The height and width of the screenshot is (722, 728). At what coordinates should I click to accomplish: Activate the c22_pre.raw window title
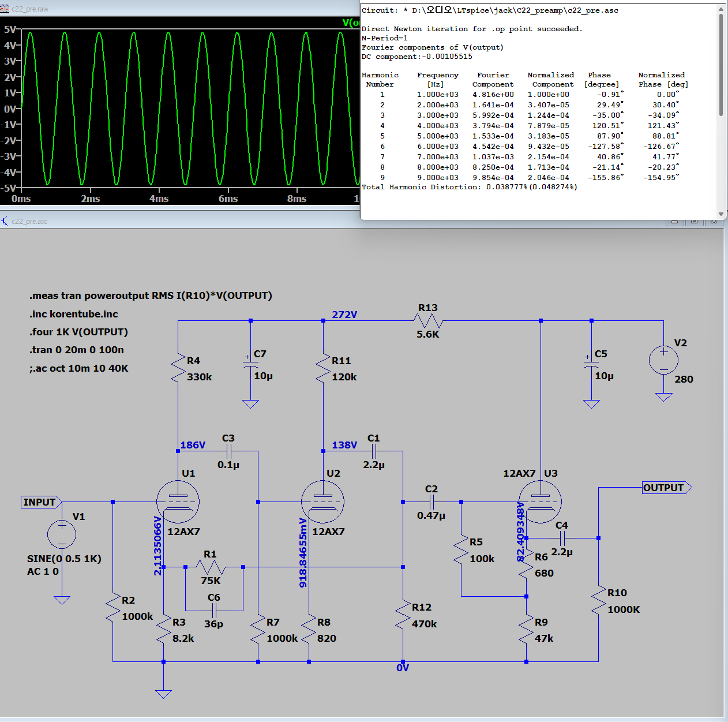pyautogui.click(x=30, y=9)
